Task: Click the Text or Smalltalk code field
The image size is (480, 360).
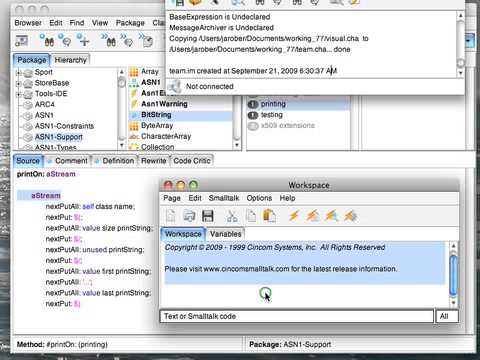Action: tap(297, 316)
